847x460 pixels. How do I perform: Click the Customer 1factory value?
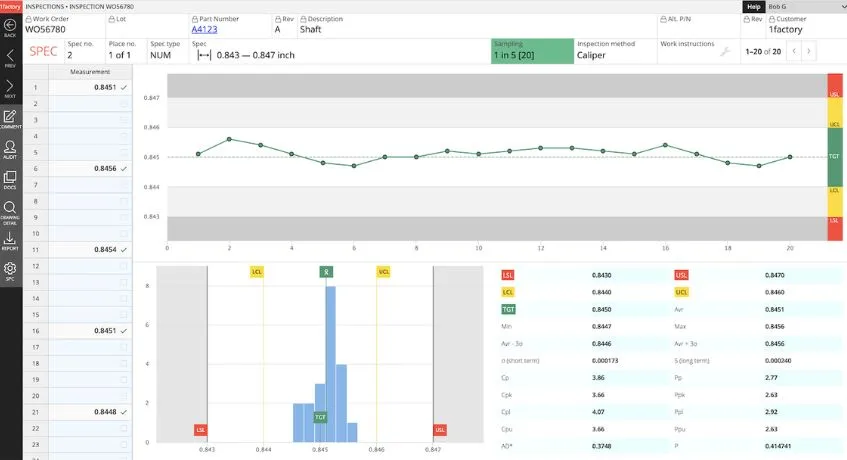tap(785, 30)
